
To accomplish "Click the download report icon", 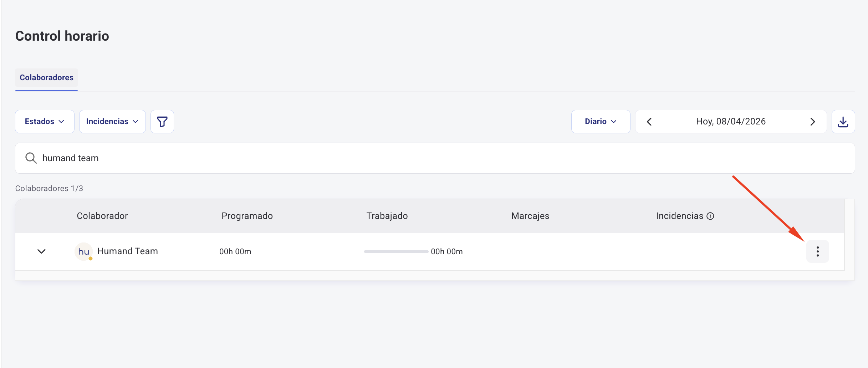I will tap(843, 122).
